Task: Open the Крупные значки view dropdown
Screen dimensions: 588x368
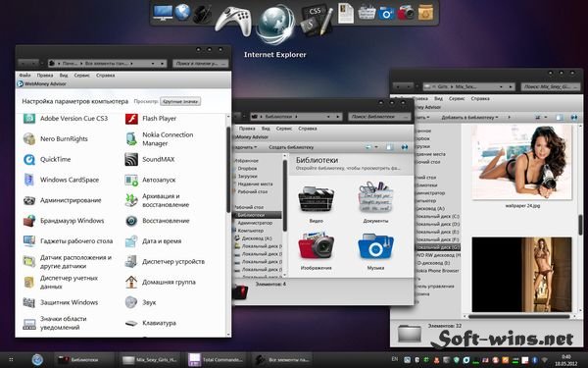Action: 180,101
